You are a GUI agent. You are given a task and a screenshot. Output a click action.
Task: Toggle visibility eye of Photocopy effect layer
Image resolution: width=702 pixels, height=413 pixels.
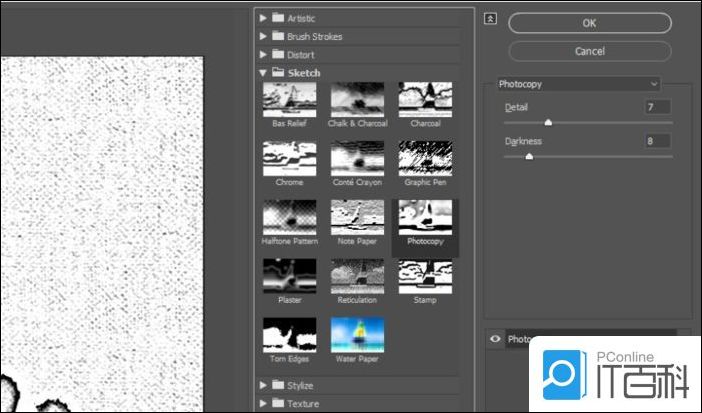(x=495, y=339)
